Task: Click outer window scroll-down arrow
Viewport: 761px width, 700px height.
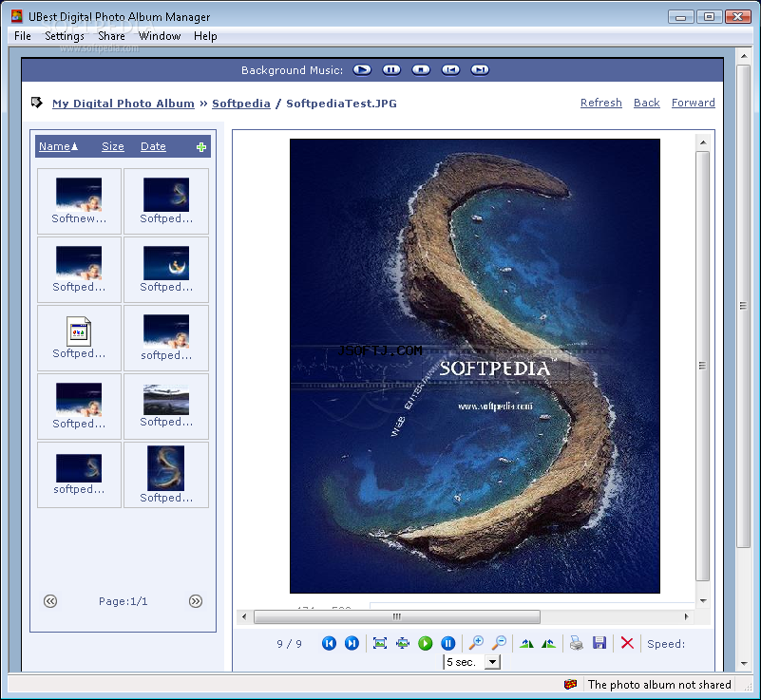Action: pos(744,663)
